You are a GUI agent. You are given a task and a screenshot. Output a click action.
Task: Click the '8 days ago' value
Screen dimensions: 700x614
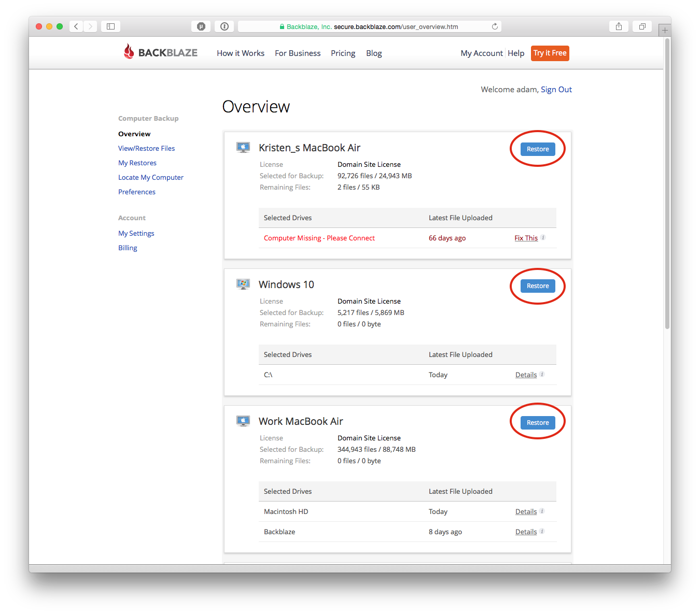[445, 532]
